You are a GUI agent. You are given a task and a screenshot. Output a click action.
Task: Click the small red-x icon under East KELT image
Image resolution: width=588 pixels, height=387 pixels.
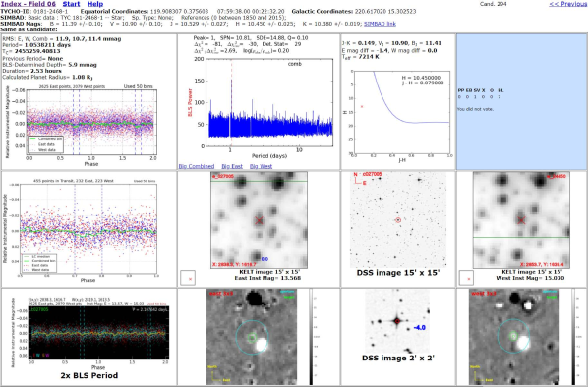[188, 278]
